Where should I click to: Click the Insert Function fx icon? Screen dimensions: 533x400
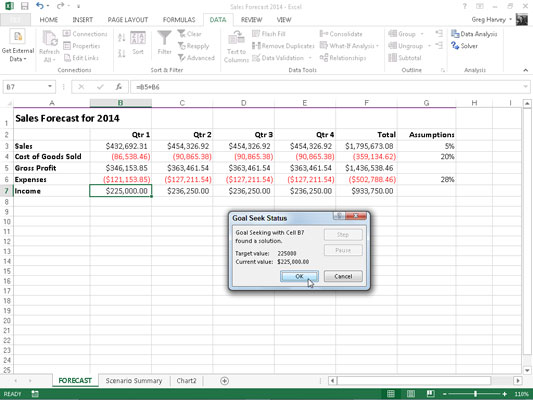(x=119, y=87)
